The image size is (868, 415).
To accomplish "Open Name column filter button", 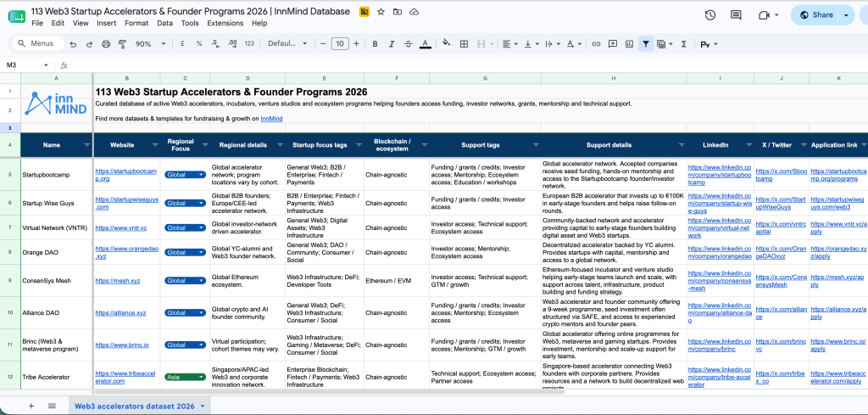I will pos(87,145).
